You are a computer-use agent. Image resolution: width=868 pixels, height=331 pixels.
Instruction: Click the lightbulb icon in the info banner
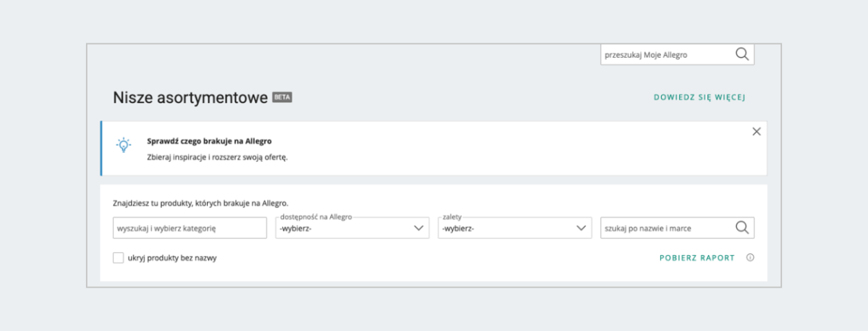tap(124, 144)
